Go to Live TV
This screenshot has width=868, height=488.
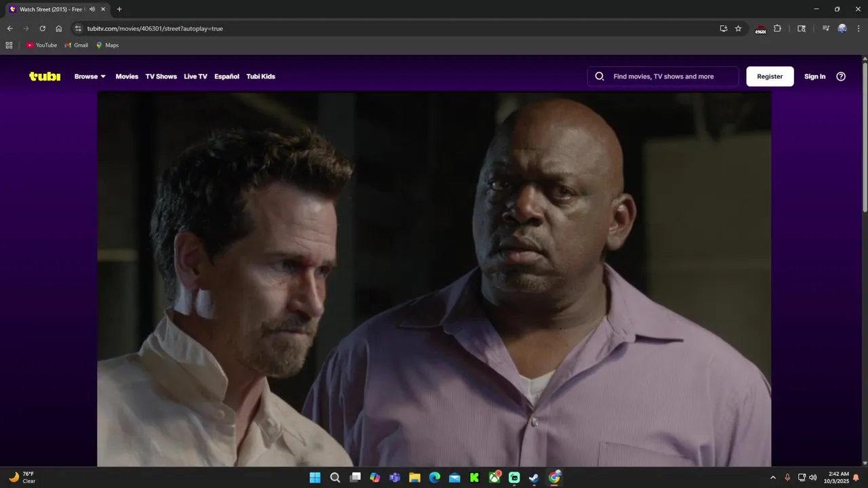click(x=195, y=77)
